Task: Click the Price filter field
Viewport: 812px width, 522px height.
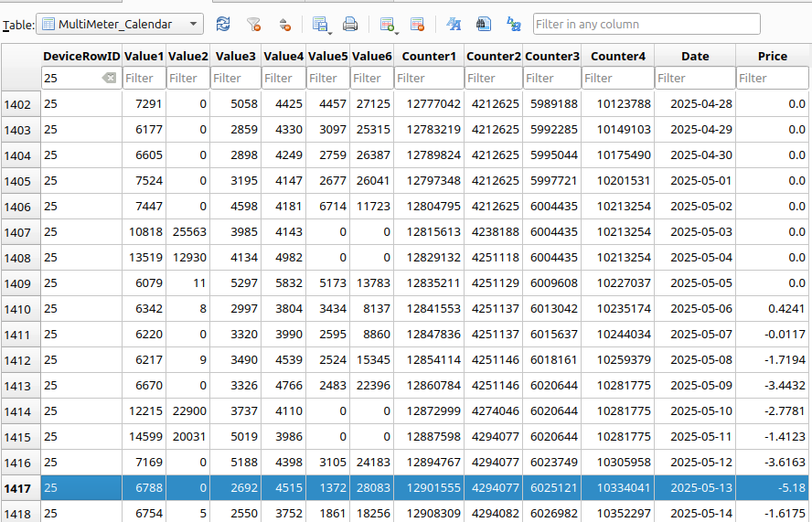Action: tap(773, 79)
